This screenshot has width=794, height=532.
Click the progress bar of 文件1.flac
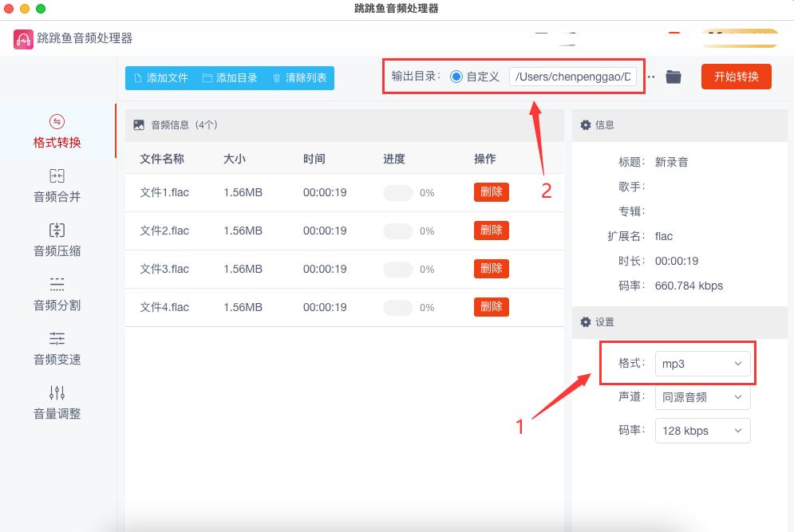pyautogui.click(x=397, y=192)
